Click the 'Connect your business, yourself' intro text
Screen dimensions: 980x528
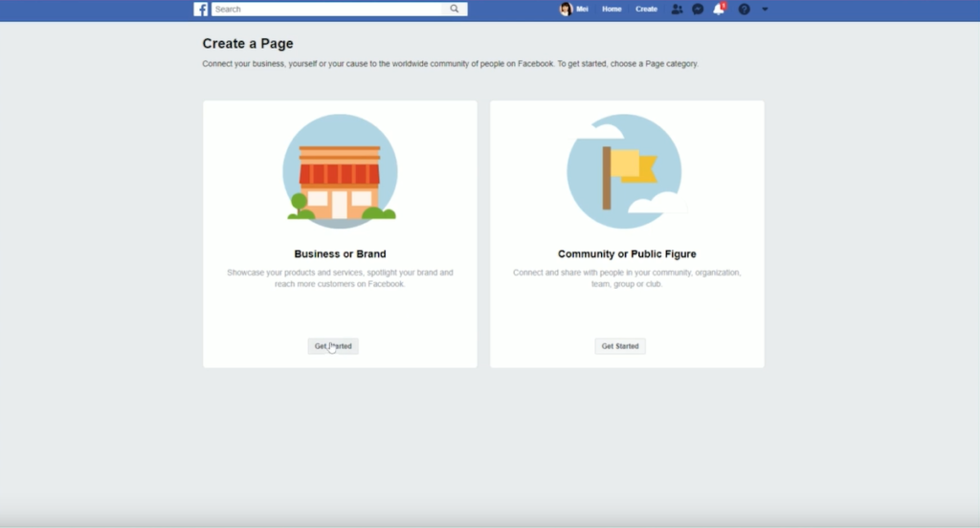coord(450,64)
